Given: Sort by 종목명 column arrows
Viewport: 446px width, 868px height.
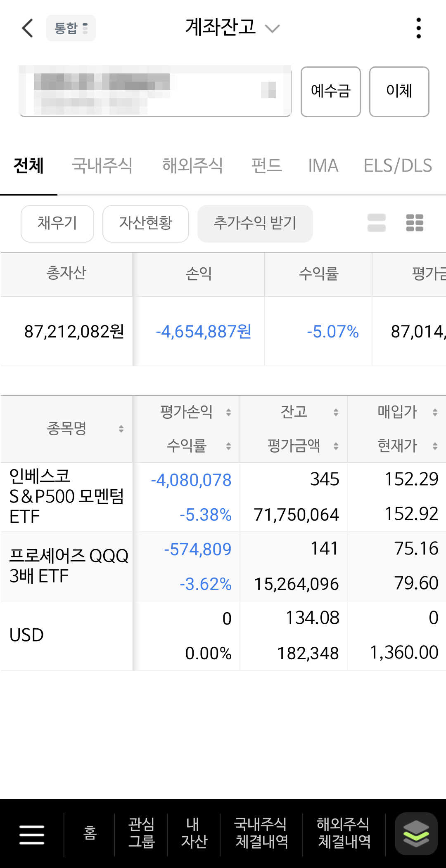Looking at the screenshot, I should [121, 429].
